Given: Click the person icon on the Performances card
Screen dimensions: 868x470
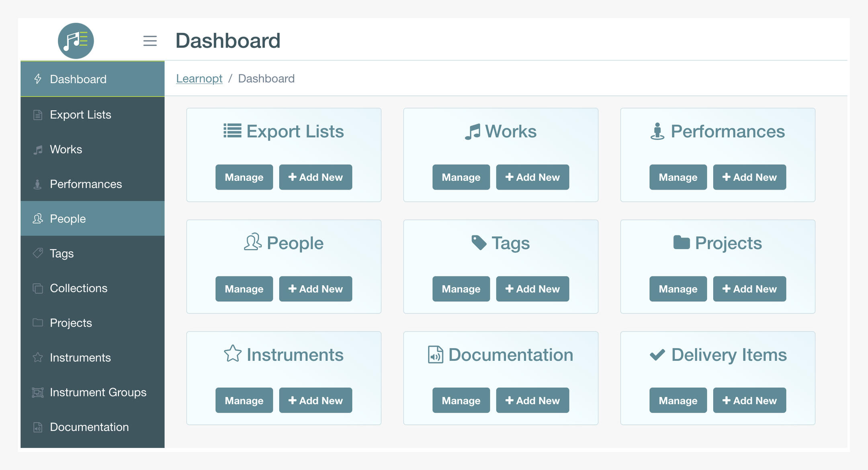Looking at the screenshot, I should 657,131.
